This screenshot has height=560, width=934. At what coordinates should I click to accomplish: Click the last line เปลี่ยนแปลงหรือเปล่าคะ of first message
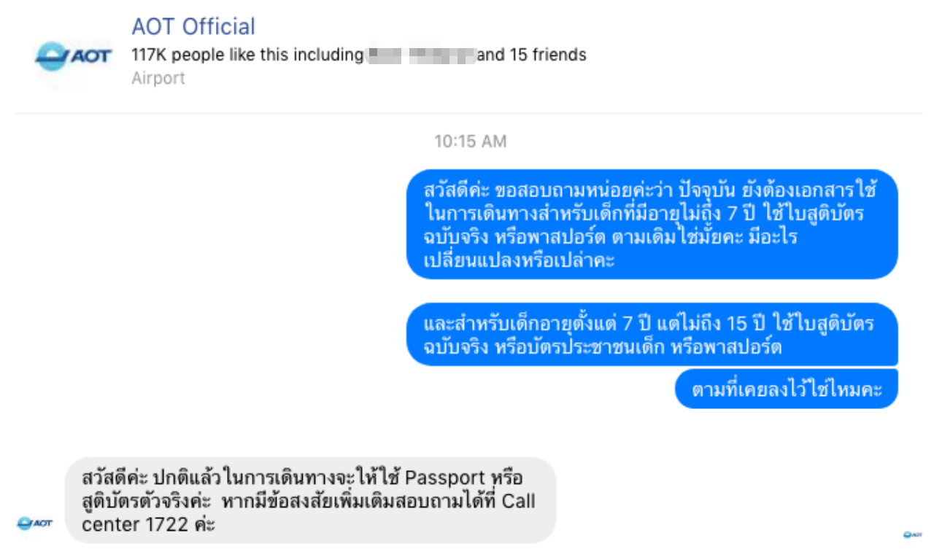520,261
